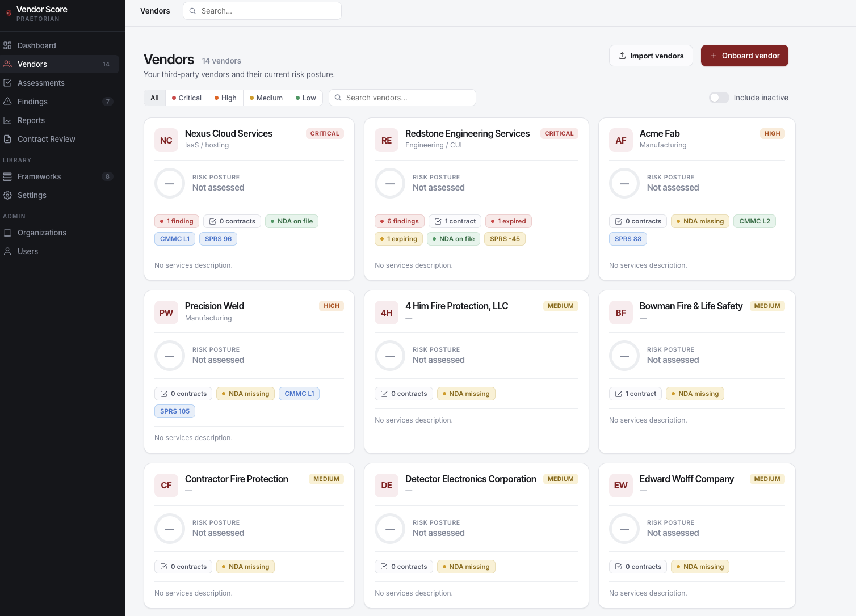Filter vendors by Critical risk
This screenshot has width=856, height=616.
click(x=187, y=98)
